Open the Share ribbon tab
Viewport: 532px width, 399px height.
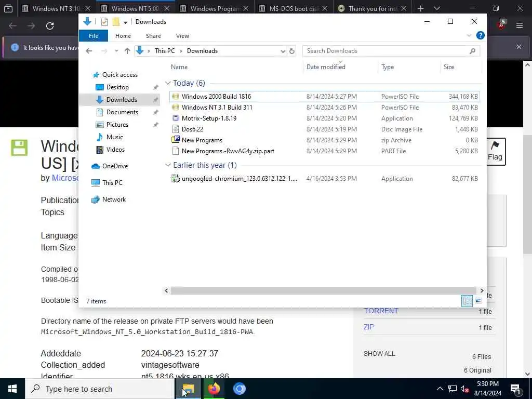click(x=153, y=36)
